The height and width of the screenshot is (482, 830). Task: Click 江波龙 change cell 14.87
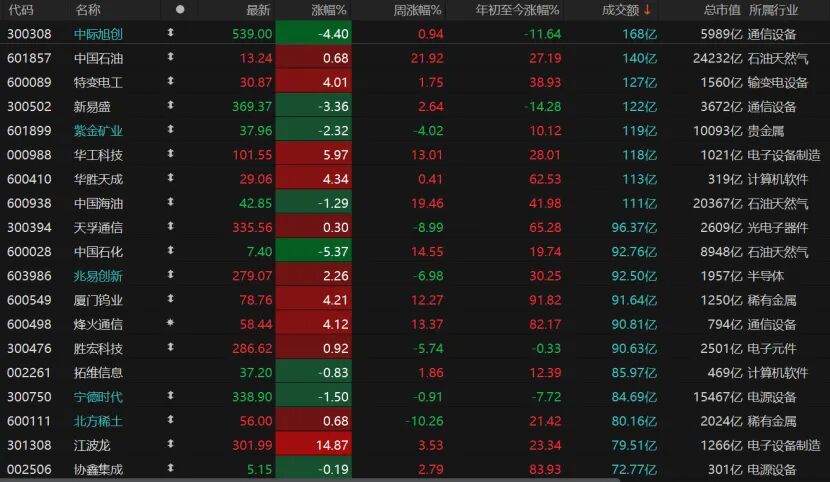coord(313,445)
